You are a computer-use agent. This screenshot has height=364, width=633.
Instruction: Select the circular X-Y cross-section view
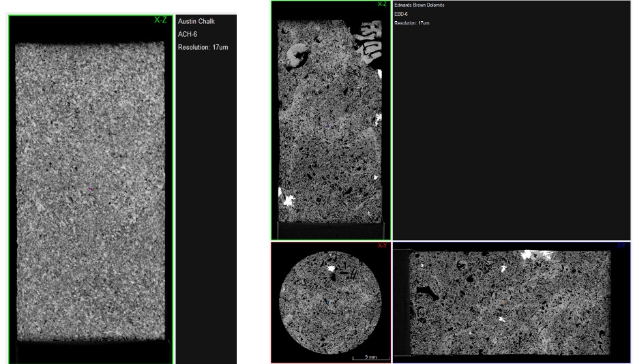330,302
